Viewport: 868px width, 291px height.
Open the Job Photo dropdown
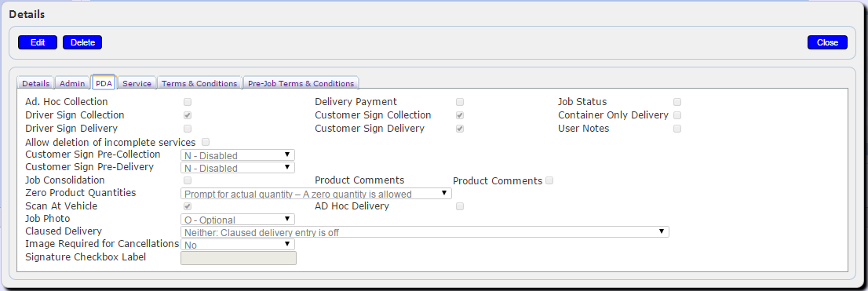click(x=238, y=220)
